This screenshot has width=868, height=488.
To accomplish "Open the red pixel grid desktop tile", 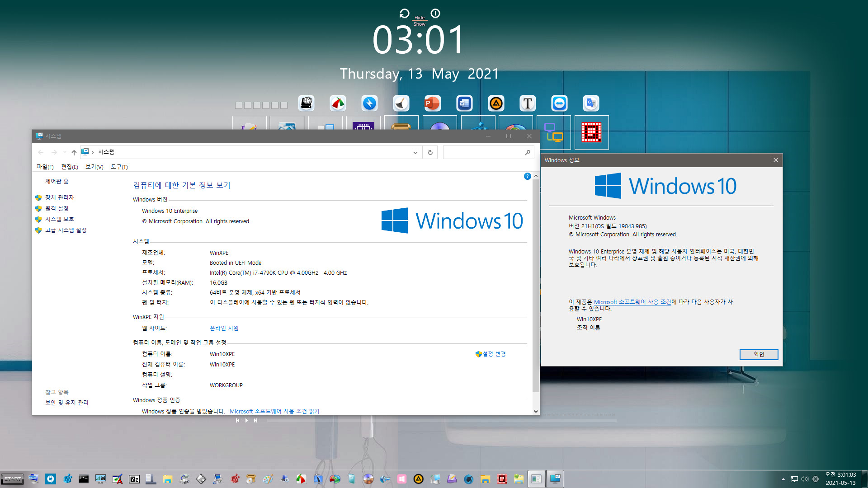I will (591, 132).
